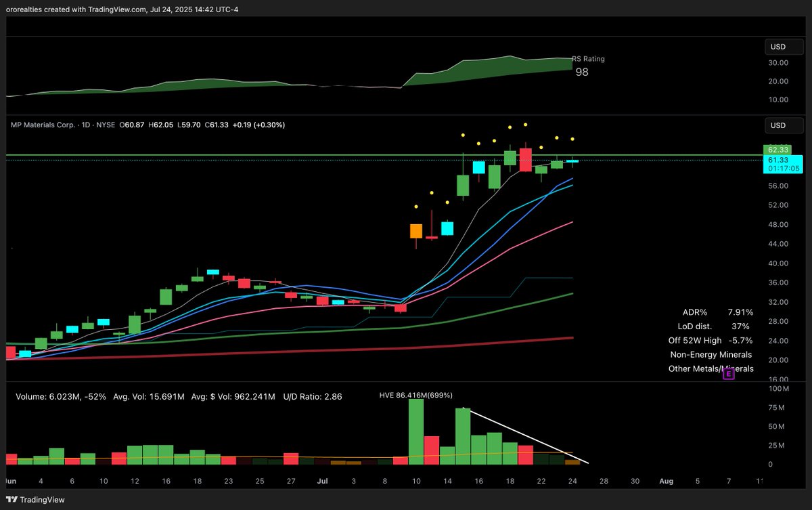
Task: Click the 30.00 label on RS Rating axis
Action: pyautogui.click(x=778, y=62)
